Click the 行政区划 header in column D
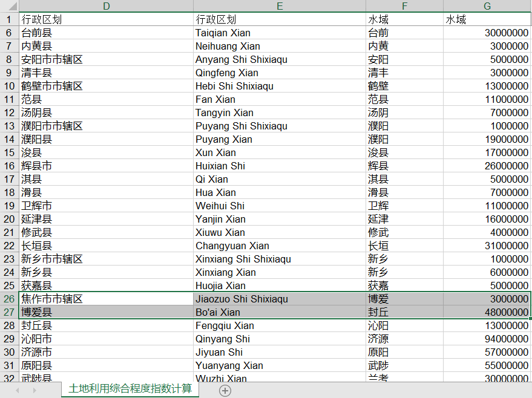532x398 pixels. coord(106,19)
